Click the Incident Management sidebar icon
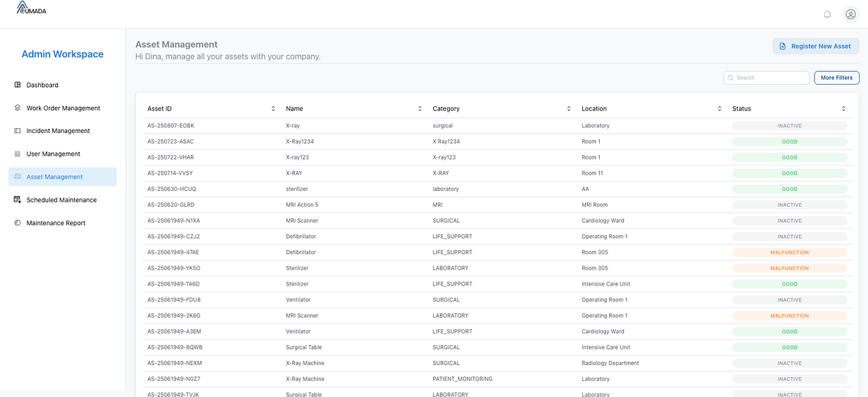 click(18, 131)
